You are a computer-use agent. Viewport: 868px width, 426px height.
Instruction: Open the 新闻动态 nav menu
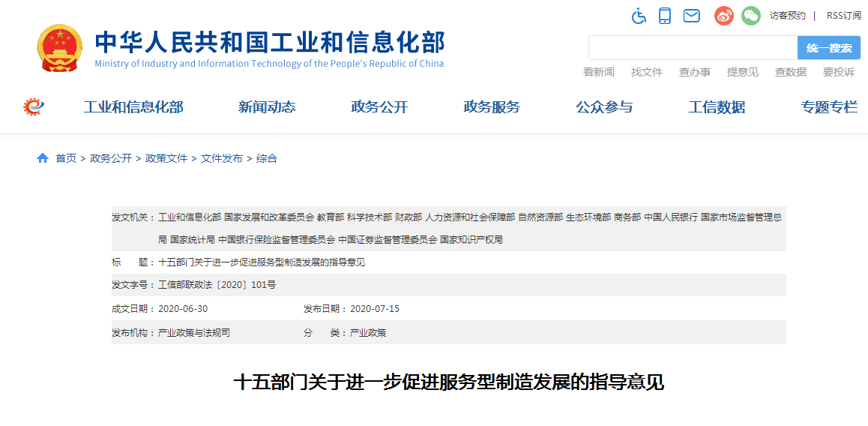(267, 107)
